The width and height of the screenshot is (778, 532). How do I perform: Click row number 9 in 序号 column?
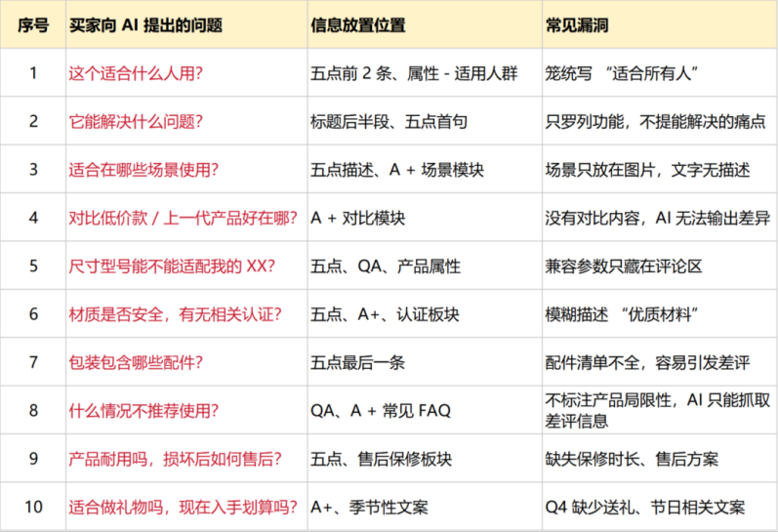[x=33, y=459]
